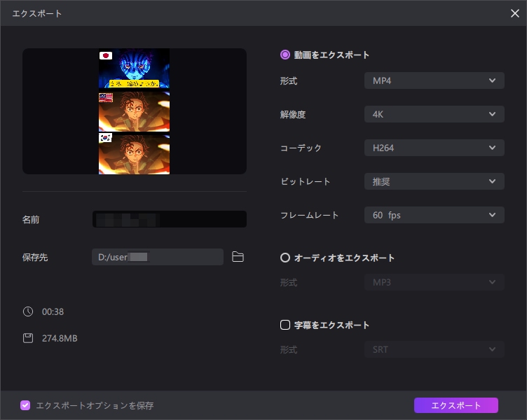Open the MP4 format dropdown
The image size is (527, 420).
(x=434, y=80)
